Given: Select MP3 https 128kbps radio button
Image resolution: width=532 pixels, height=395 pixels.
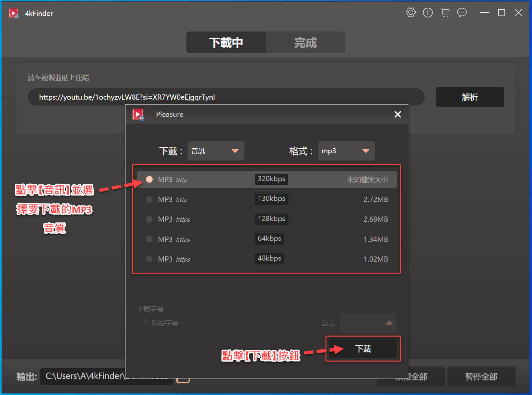Looking at the screenshot, I should pos(149,219).
